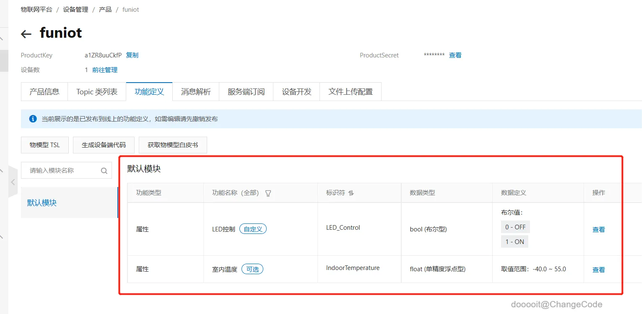Copy the ProductKey with the 复制 link
The image size is (644, 314).
[x=132, y=55]
